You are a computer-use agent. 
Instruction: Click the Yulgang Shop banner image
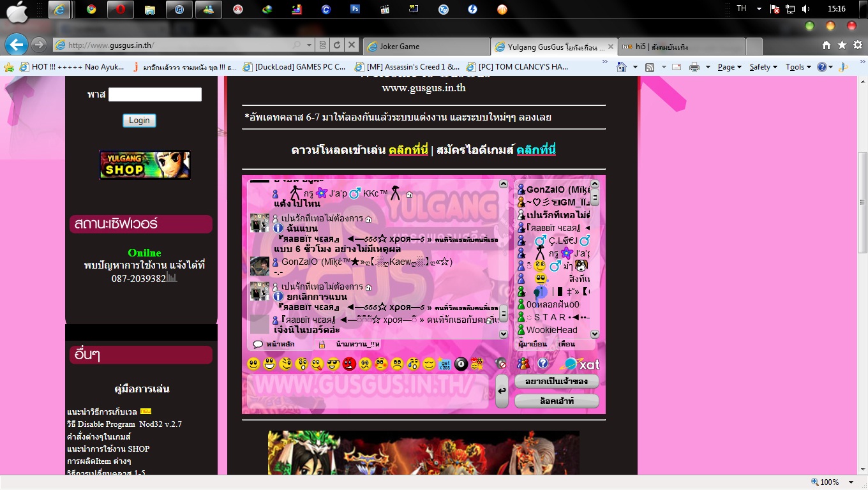(145, 165)
